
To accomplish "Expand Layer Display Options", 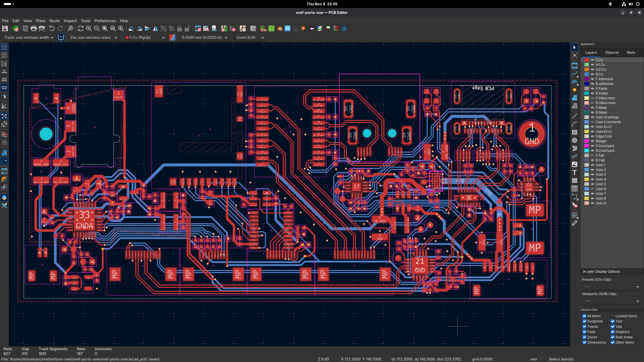I will 601,271.
